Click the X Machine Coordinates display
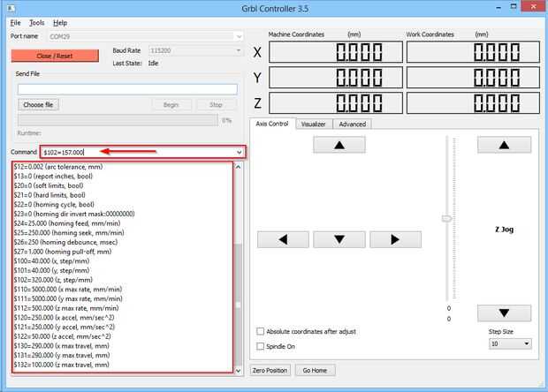 tap(336, 52)
